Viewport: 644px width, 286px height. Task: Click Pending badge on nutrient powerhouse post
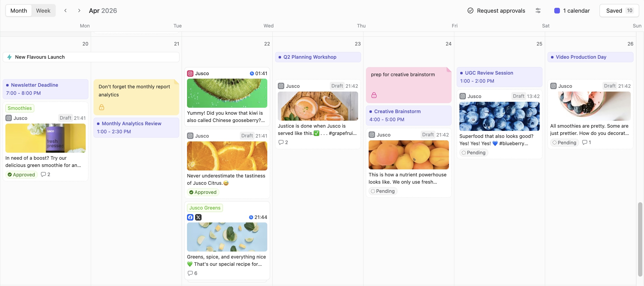pos(383,191)
